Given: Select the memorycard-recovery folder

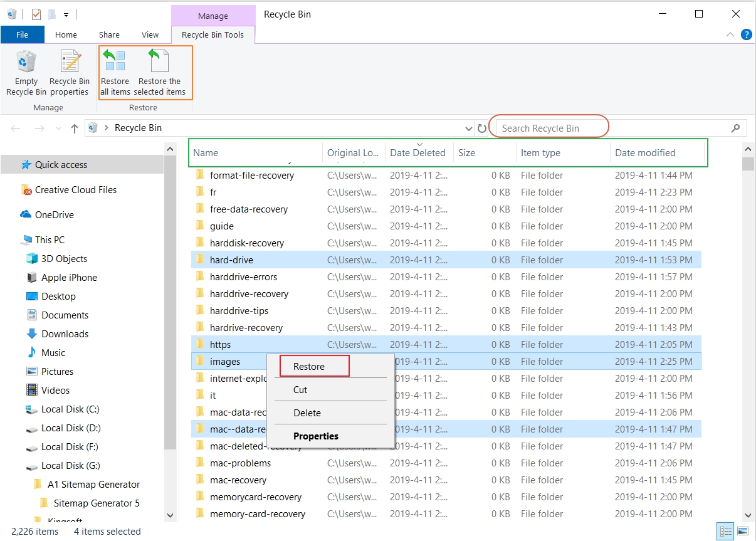Looking at the screenshot, I should 256,497.
